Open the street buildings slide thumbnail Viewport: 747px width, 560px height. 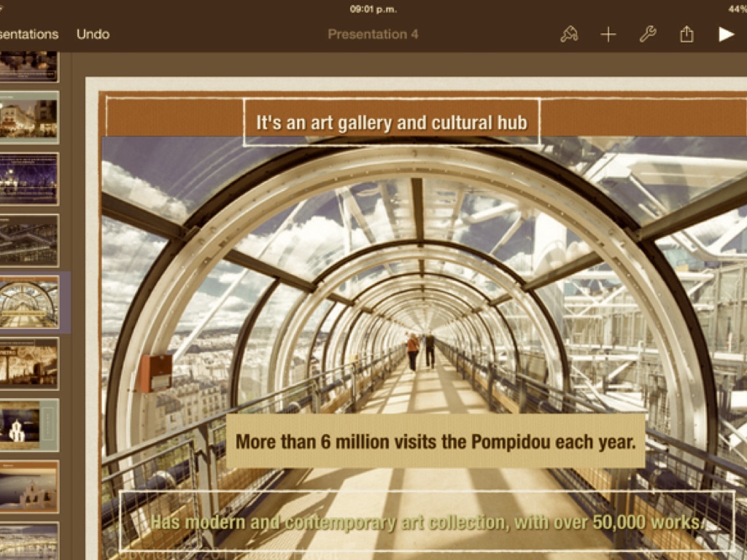point(29,118)
